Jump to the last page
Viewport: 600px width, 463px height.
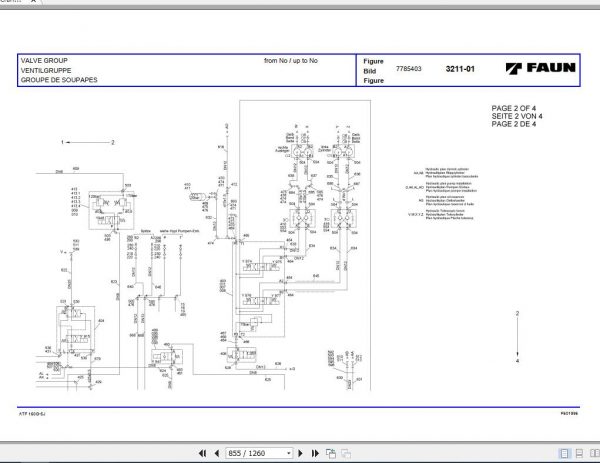[315, 453]
